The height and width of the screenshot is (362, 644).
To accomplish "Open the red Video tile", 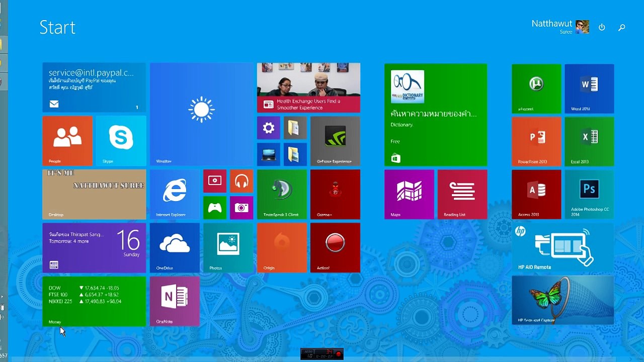I will tap(215, 181).
